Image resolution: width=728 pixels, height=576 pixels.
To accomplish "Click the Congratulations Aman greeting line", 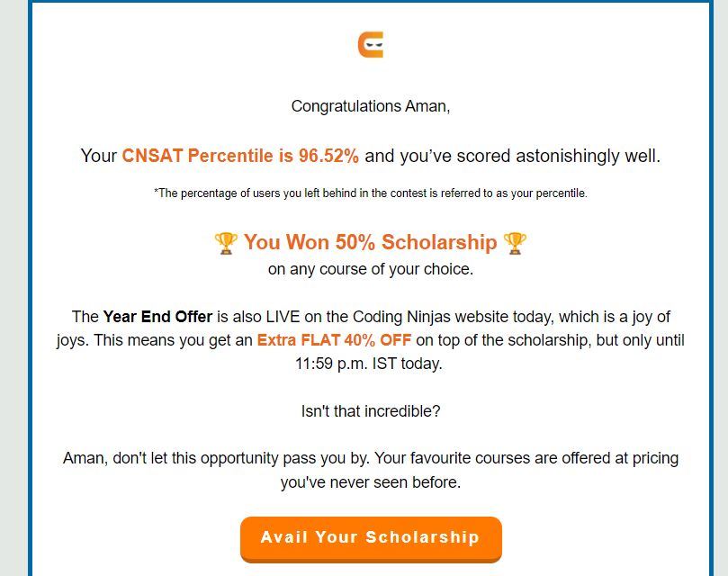I will click(x=371, y=106).
